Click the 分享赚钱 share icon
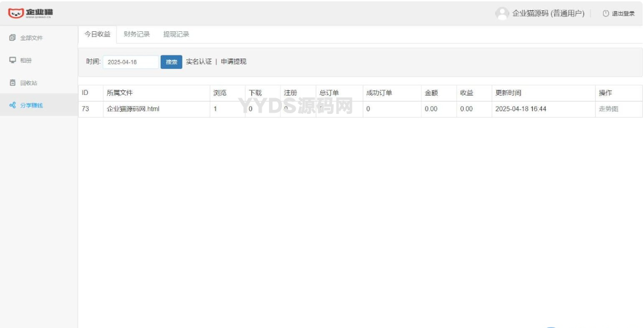Screen dimensions: 644x328 click(x=12, y=105)
